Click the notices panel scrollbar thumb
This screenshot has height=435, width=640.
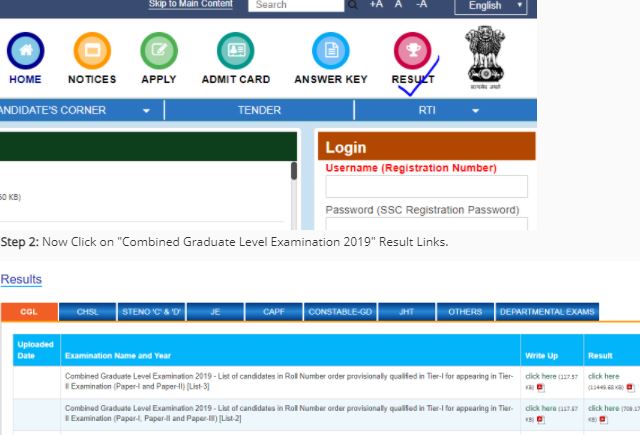[294, 171]
